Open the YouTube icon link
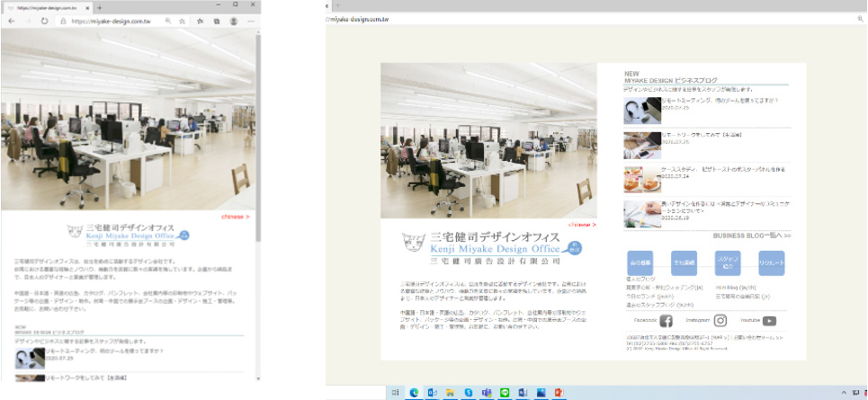The height and width of the screenshot is (400, 868). point(769,321)
